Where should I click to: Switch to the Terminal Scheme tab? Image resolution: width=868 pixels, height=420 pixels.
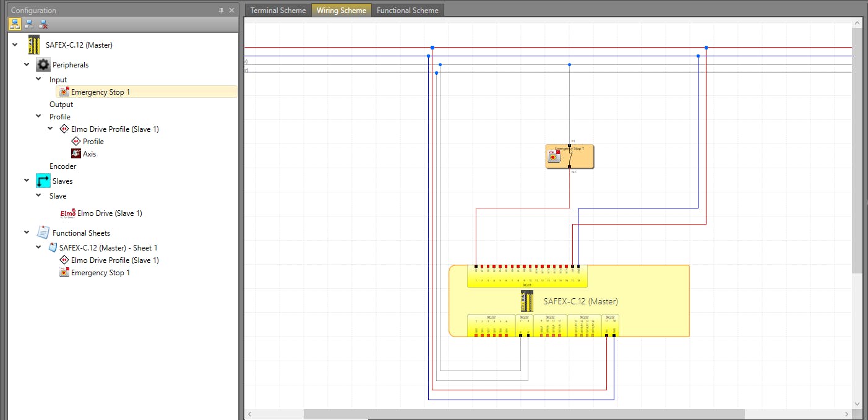pos(278,11)
